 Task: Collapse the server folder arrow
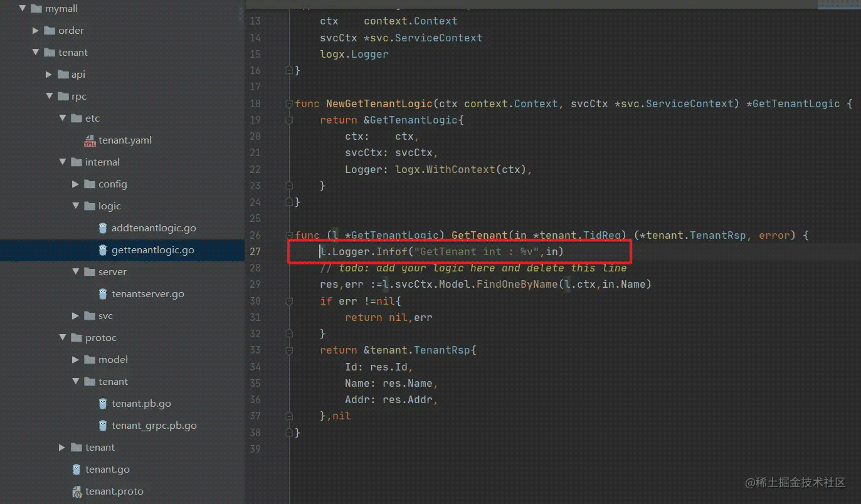point(75,272)
